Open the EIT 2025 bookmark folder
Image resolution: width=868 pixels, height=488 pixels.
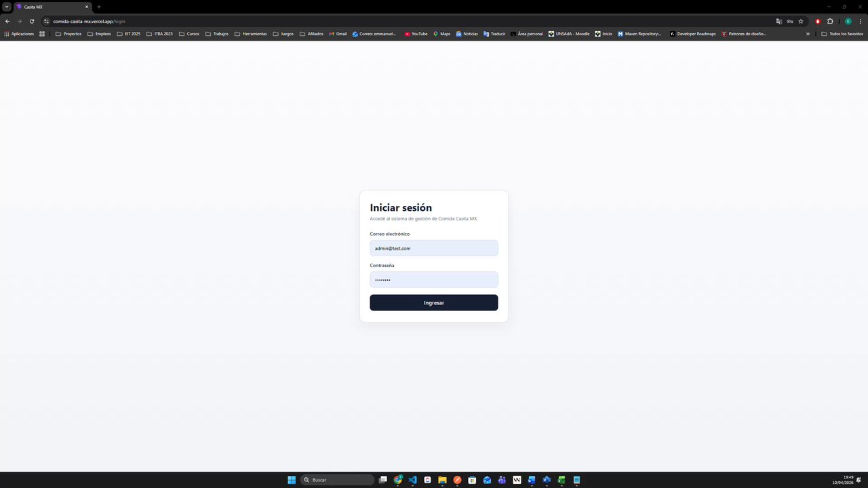pyautogui.click(x=129, y=33)
